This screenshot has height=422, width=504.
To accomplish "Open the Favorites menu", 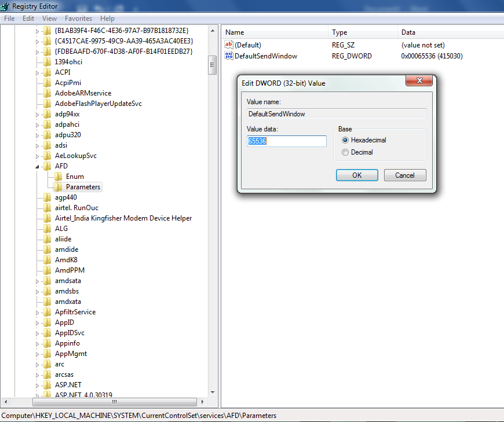I will [x=78, y=19].
